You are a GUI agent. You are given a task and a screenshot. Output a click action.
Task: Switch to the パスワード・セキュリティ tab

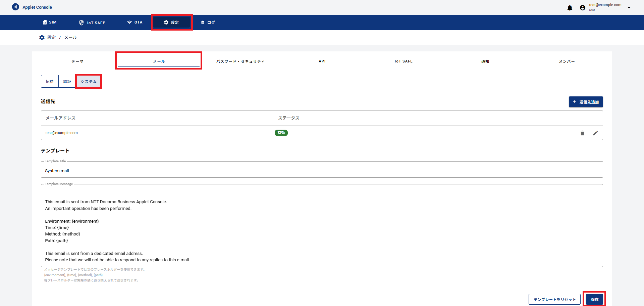[240, 61]
